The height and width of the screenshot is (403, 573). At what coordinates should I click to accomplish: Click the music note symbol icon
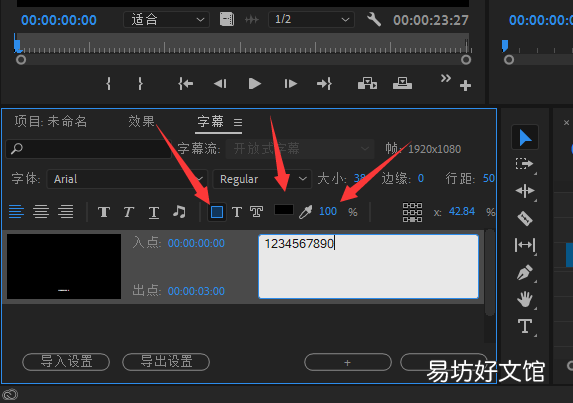point(179,212)
